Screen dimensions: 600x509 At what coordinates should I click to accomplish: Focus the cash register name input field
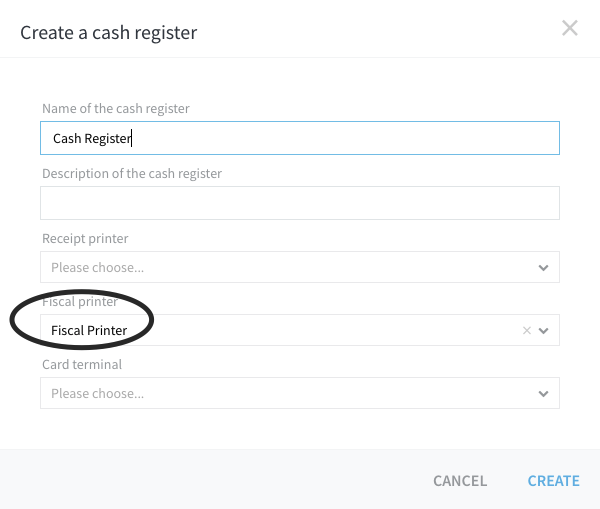click(x=300, y=138)
